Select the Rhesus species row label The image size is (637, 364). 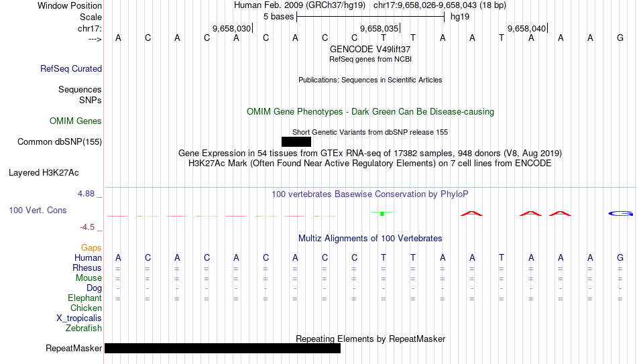(87, 267)
